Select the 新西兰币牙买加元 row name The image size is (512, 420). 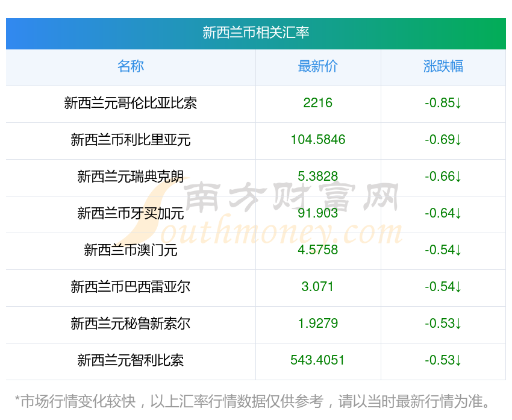[x=131, y=213]
